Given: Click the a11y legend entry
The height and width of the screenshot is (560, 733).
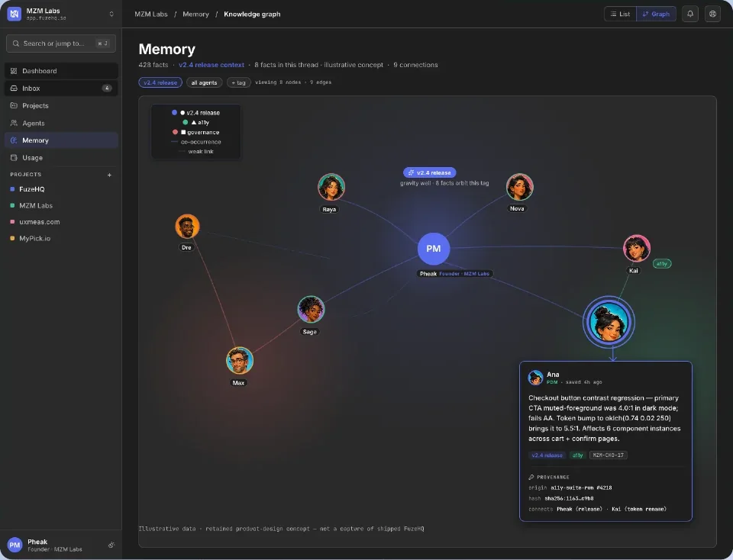Looking at the screenshot, I should coord(196,122).
